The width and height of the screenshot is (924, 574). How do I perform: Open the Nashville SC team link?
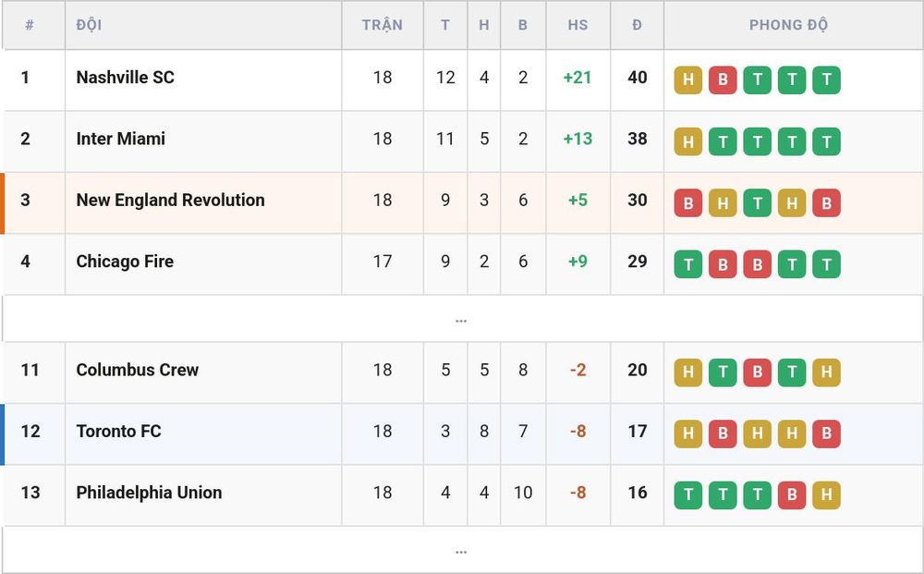pos(125,78)
